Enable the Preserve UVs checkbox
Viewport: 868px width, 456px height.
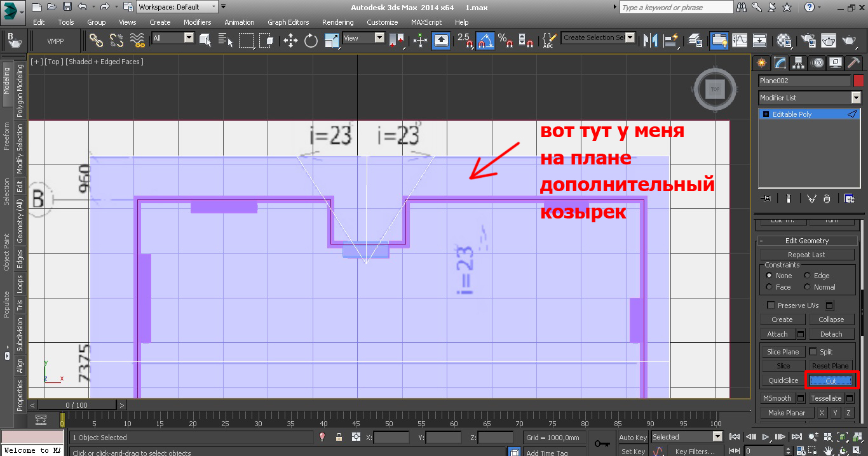pyautogui.click(x=771, y=305)
